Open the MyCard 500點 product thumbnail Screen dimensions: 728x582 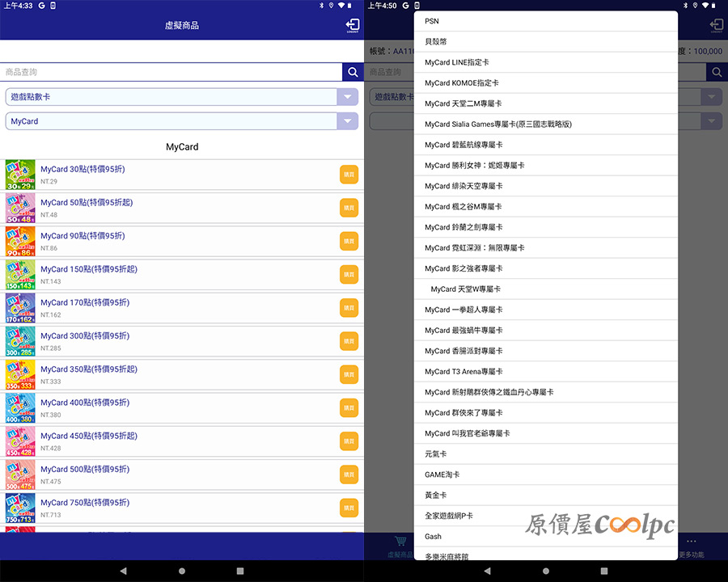click(x=20, y=474)
